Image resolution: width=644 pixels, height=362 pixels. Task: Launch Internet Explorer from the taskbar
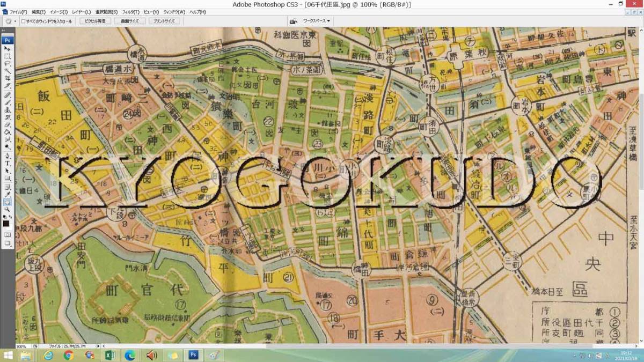point(49,356)
